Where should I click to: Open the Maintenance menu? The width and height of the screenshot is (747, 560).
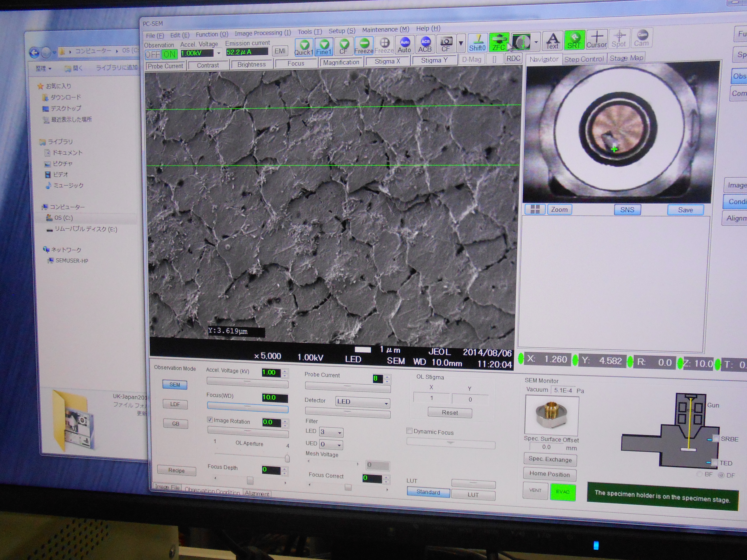(x=385, y=30)
